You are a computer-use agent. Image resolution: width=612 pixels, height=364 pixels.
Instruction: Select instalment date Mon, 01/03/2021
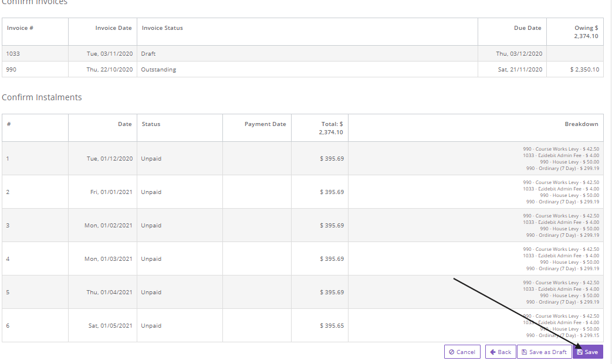click(109, 259)
